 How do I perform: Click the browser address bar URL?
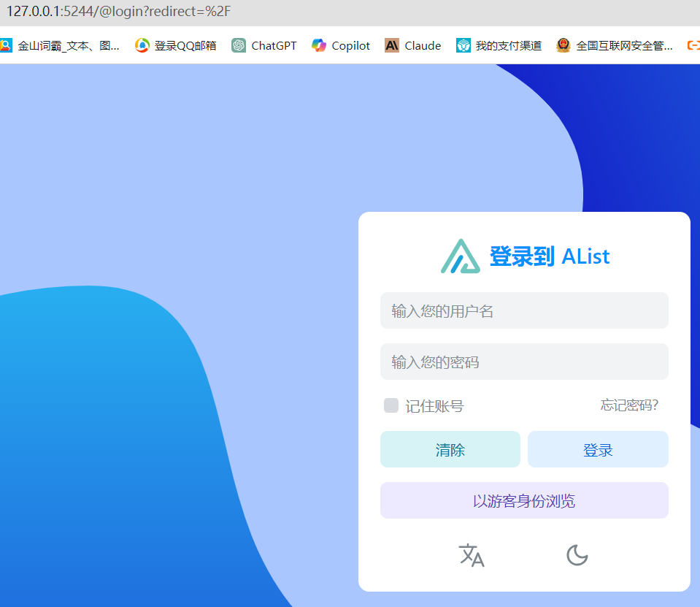click(119, 12)
